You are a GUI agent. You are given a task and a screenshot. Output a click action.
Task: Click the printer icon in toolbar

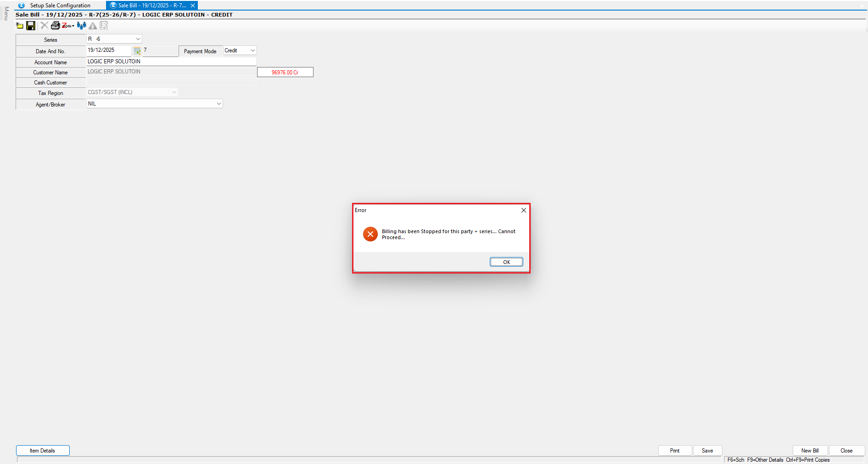(x=55, y=26)
